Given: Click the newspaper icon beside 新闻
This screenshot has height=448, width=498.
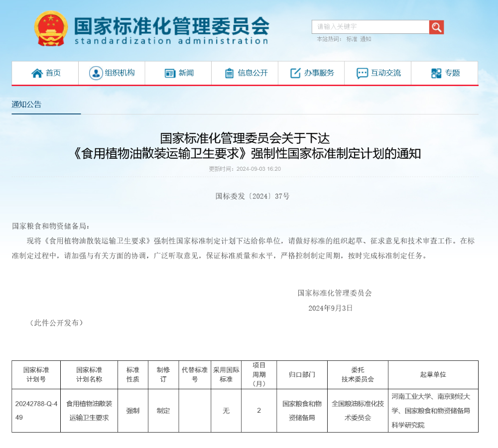Looking at the screenshot, I should tap(170, 73).
